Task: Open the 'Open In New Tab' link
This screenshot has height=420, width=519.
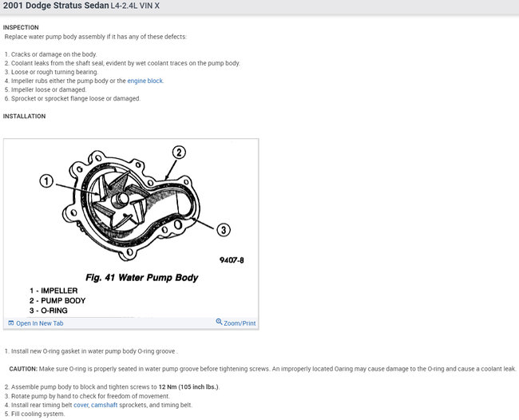Action: click(x=39, y=323)
